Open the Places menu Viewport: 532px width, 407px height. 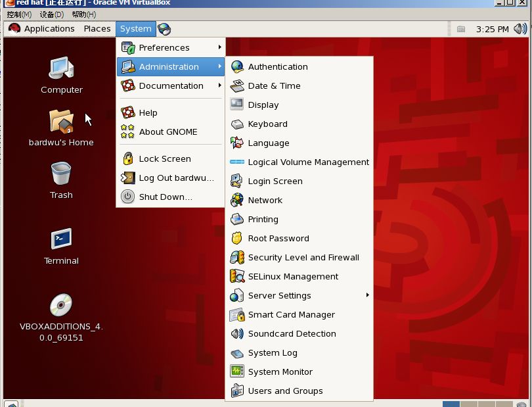[97, 29]
